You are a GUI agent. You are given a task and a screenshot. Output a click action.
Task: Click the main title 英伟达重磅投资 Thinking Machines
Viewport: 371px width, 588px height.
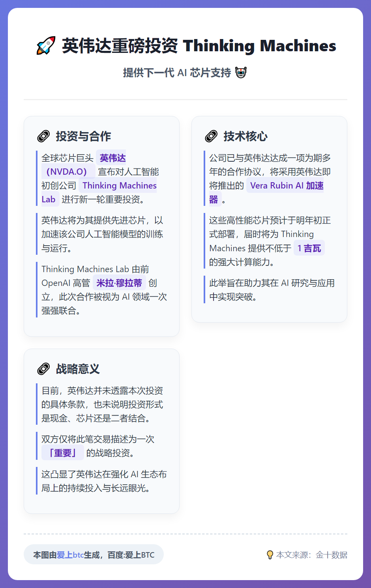click(199, 46)
